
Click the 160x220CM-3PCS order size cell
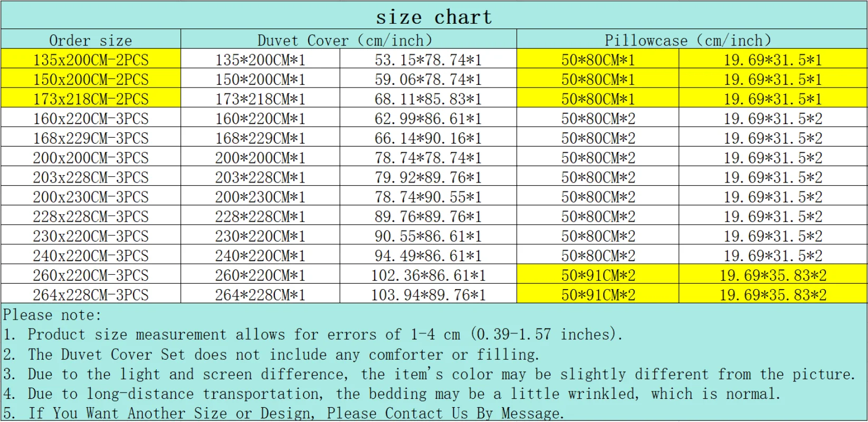click(91, 118)
